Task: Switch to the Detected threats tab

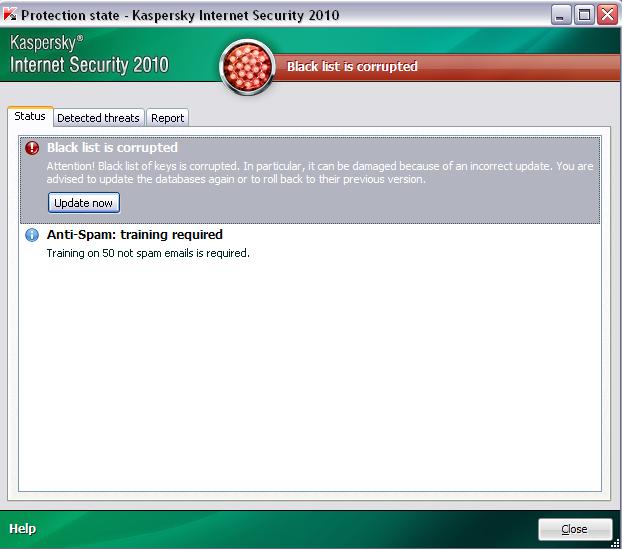Action: point(98,118)
